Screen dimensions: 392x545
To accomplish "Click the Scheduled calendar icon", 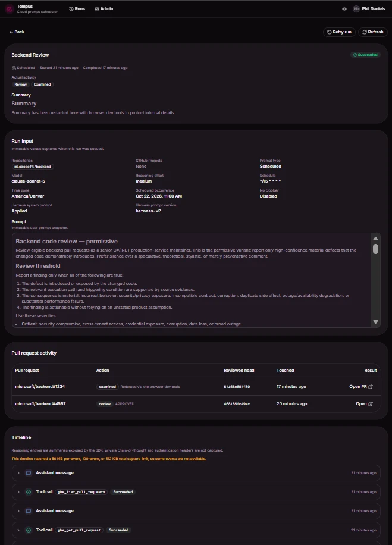I will click(x=14, y=68).
